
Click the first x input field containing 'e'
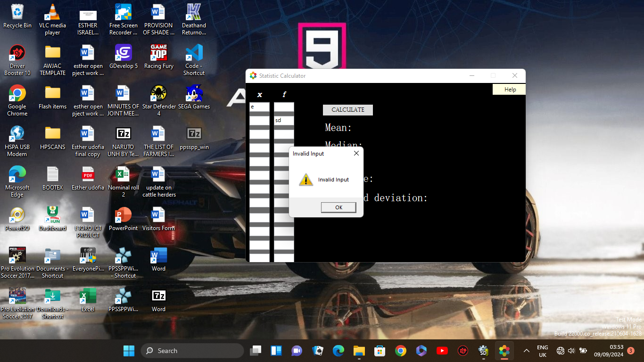[259, 107]
